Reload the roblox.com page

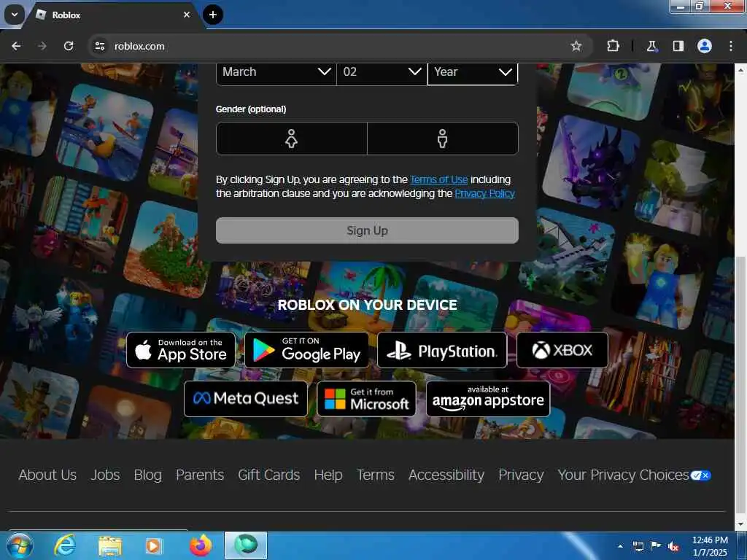(69, 46)
